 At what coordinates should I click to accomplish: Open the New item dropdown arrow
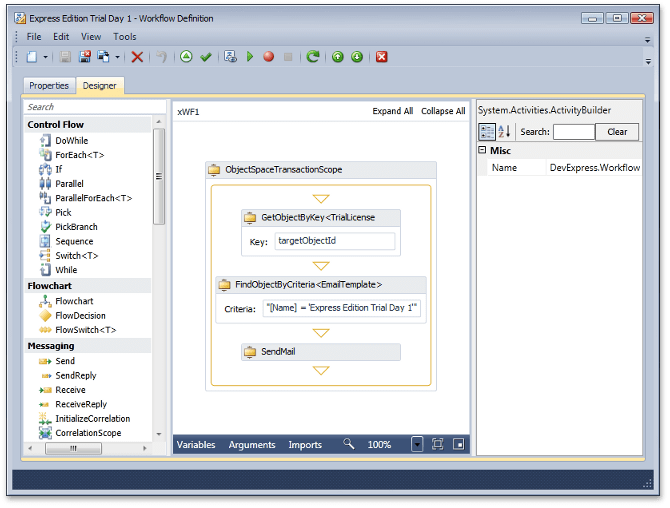(45, 57)
